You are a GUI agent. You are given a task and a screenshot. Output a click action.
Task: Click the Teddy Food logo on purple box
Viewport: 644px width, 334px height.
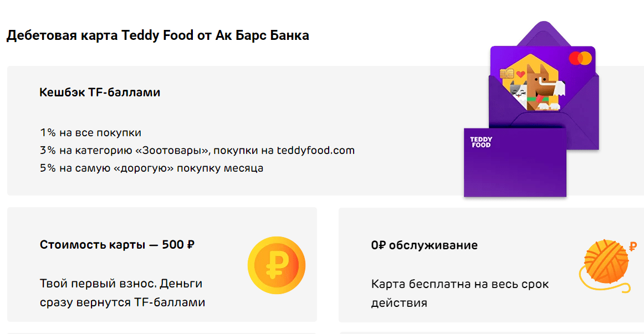tap(481, 141)
